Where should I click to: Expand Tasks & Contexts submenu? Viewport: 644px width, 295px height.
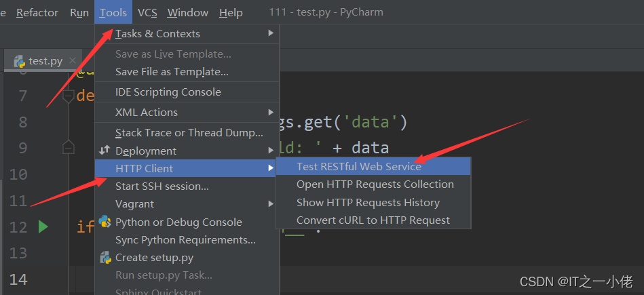[x=187, y=34]
